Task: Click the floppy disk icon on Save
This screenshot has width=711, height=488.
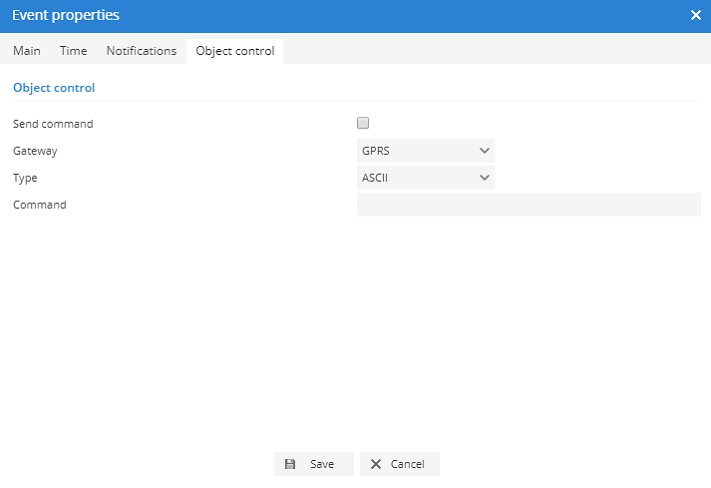Action: pos(290,464)
